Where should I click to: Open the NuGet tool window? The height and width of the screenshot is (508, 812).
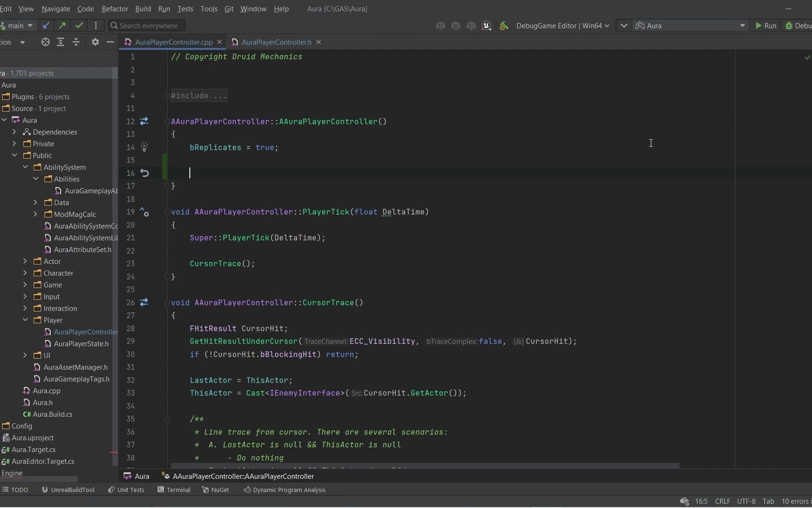(215, 490)
